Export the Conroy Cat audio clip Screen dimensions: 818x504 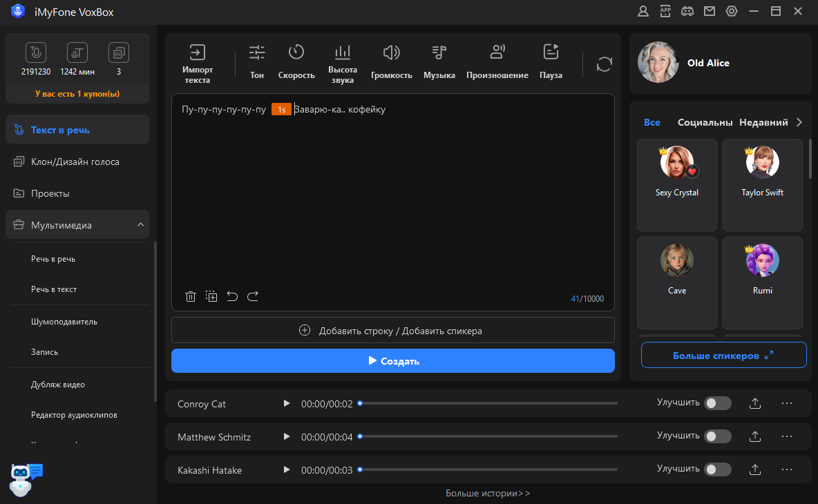click(755, 403)
